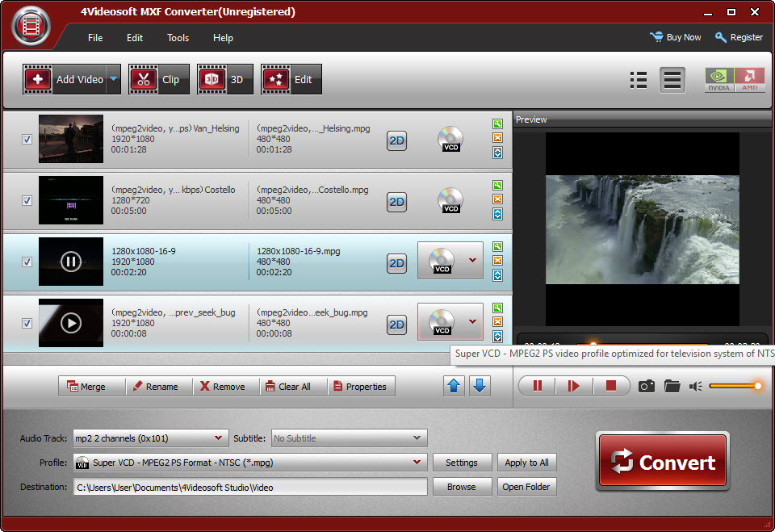Click Register link
775x532 pixels.
(739, 37)
